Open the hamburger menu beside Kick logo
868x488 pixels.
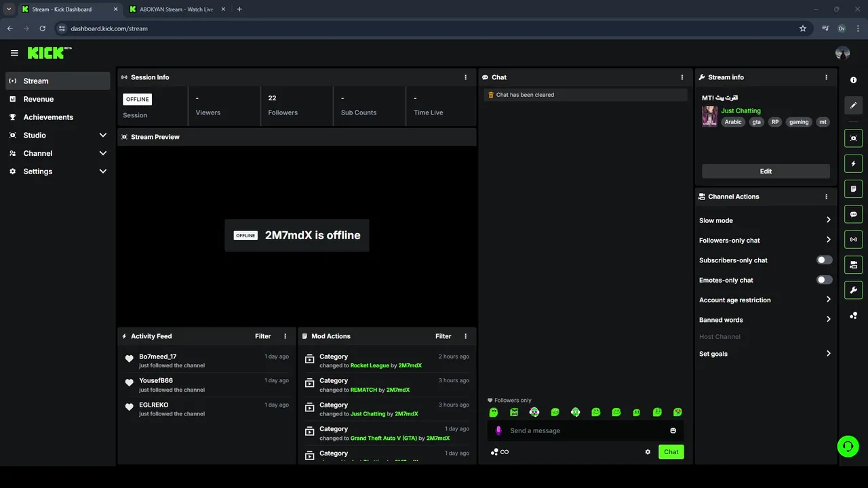click(x=14, y=53)
